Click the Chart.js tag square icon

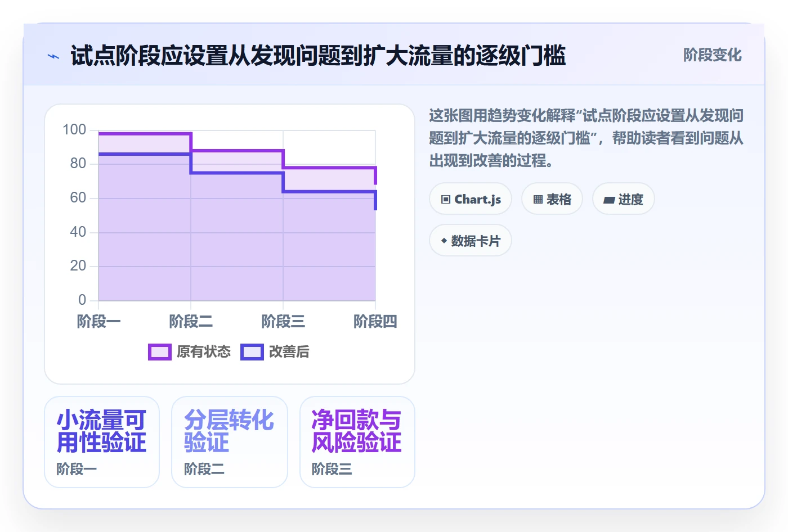coord(446,199)
